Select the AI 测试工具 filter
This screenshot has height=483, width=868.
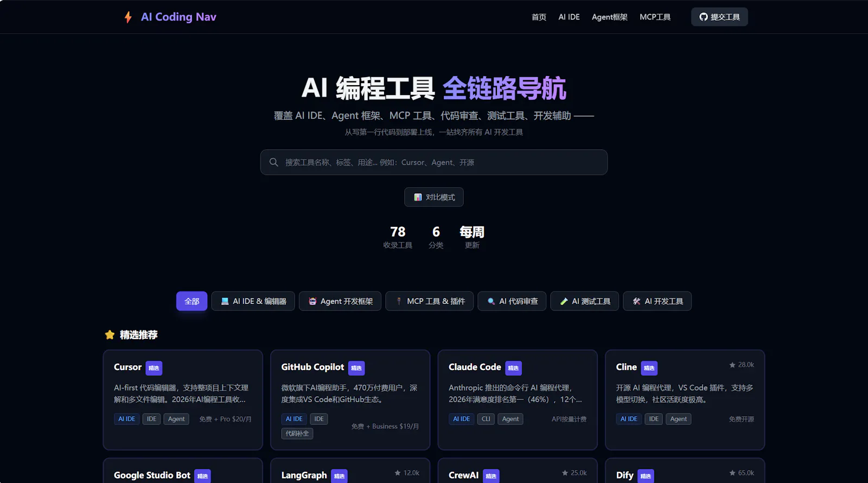585,301
